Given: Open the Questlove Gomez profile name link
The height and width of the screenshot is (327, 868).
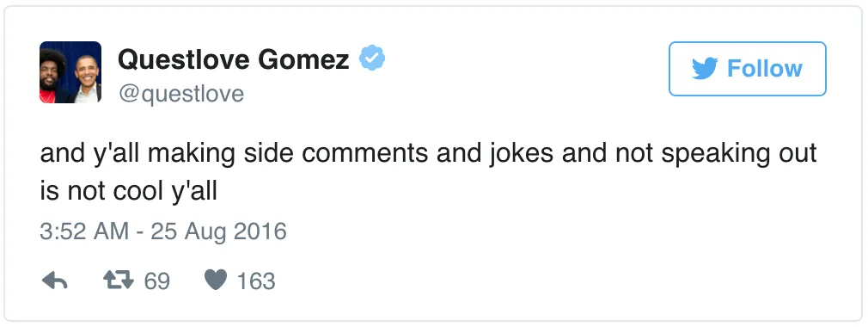Looking at the screenshot, I should [233, 59].
